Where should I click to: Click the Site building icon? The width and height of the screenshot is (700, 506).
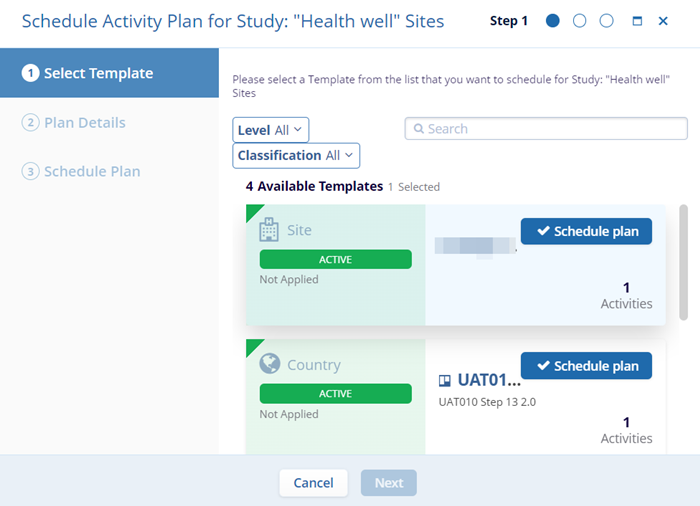[x=269, y=230]
